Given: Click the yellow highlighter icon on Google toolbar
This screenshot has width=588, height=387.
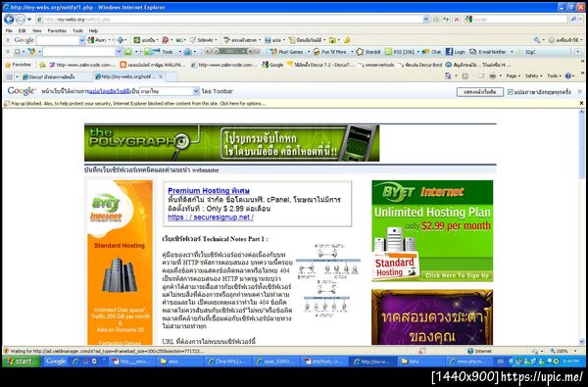Looking at the screenshot, I should (347, 40).
